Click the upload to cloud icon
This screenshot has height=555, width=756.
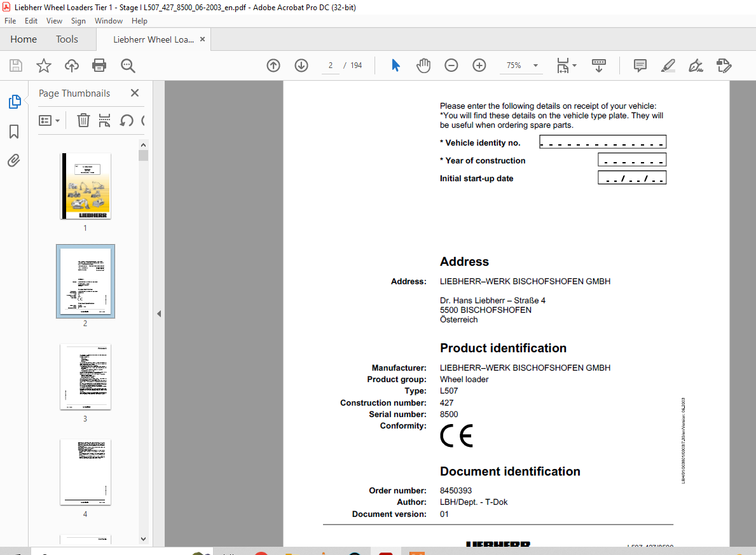coord(72,65)
